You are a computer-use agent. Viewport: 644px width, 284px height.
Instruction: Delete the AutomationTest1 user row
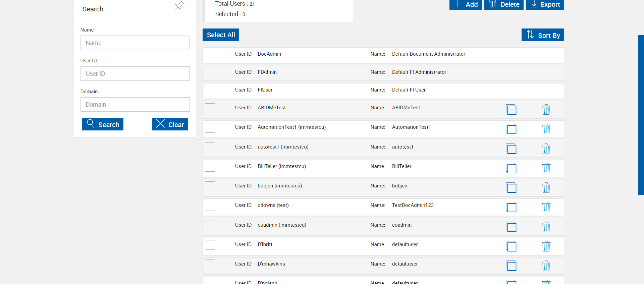546,129
